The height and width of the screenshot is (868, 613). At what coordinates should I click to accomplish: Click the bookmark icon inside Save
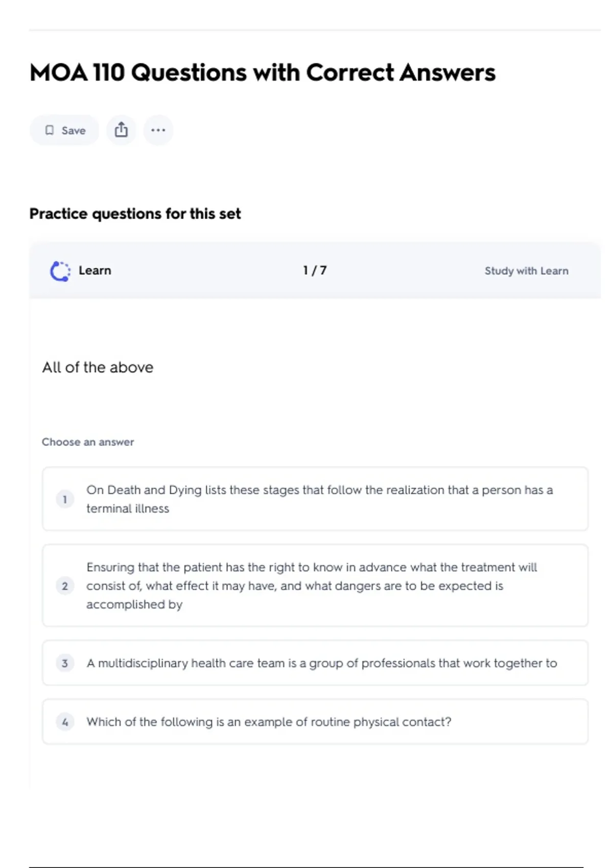click(50, 130)
